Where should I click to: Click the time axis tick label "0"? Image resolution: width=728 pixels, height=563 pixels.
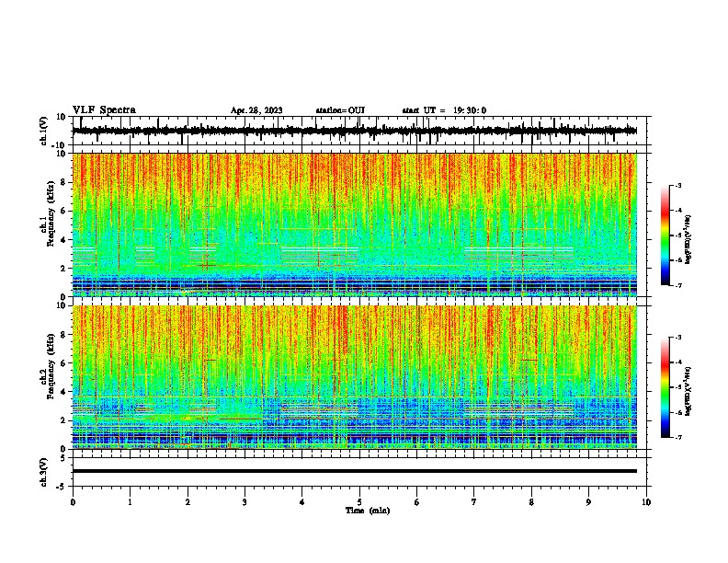(x=73, y=502)
